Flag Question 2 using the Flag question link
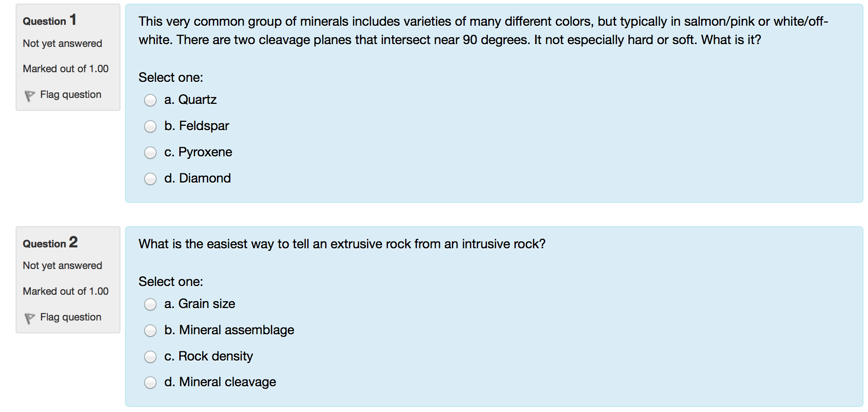Viewport: 868px width, 412px height. click(70, 317)
